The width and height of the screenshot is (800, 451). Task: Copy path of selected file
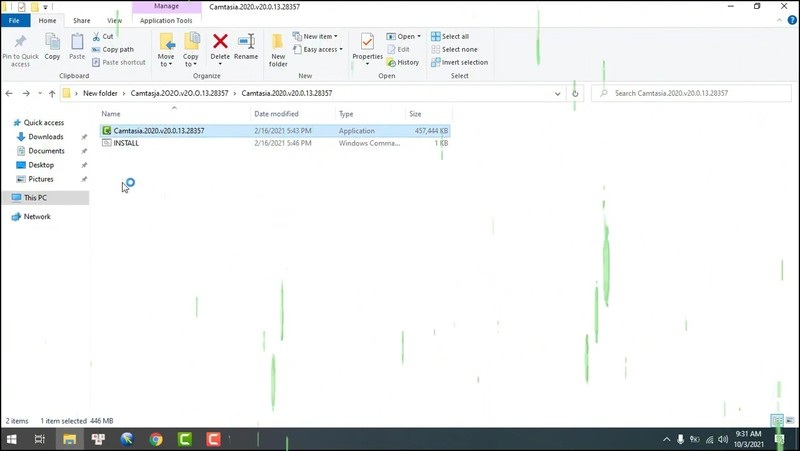pos(113,49)
